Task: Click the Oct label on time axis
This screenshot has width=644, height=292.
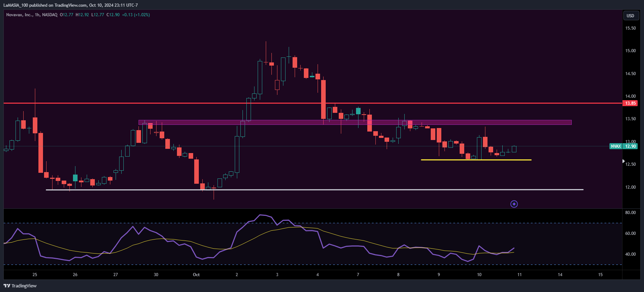Action: 196,275
